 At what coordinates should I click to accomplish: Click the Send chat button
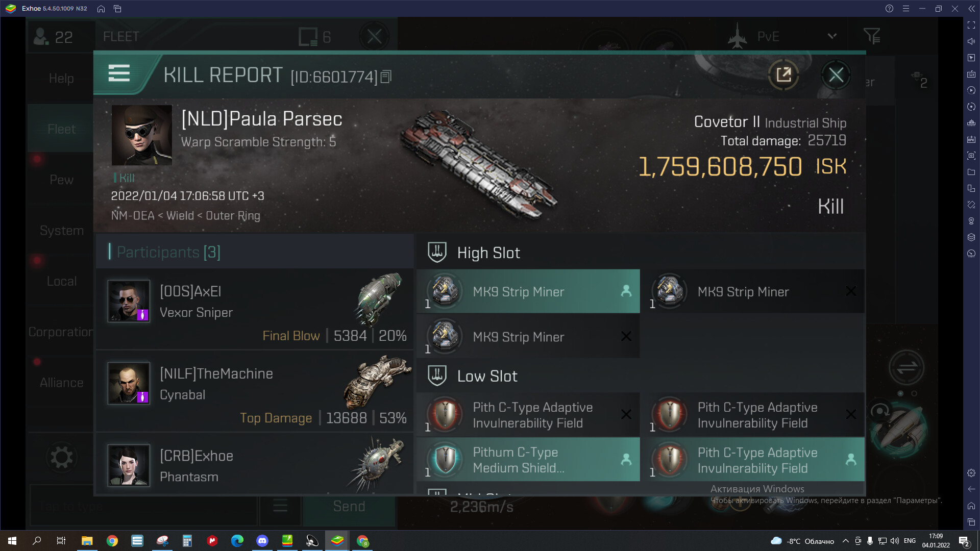click(x=349, y=506)
